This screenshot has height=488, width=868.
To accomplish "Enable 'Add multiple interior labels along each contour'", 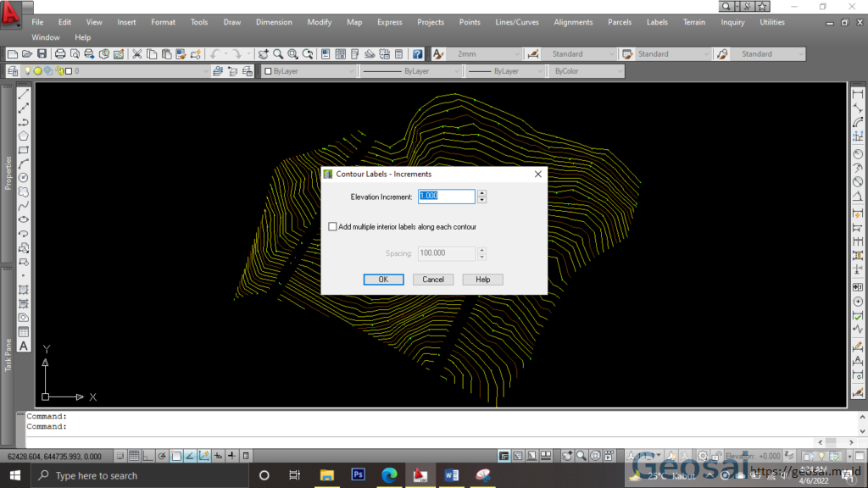I will click(333, 226).
